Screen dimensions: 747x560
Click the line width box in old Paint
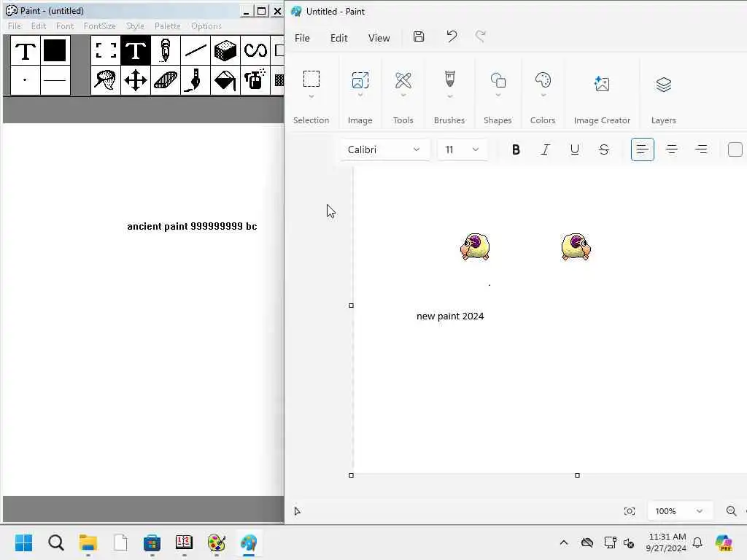point(55,80)
